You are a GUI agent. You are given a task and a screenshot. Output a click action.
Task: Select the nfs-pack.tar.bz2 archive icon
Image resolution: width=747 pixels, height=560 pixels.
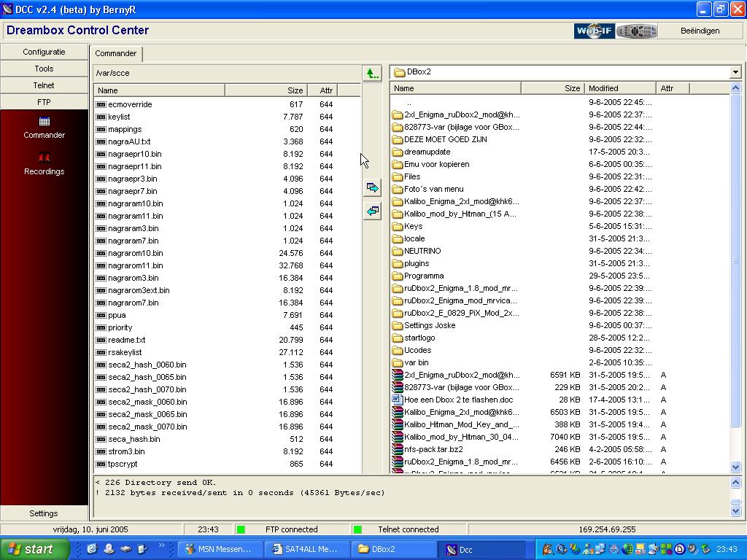click(398, 449)
